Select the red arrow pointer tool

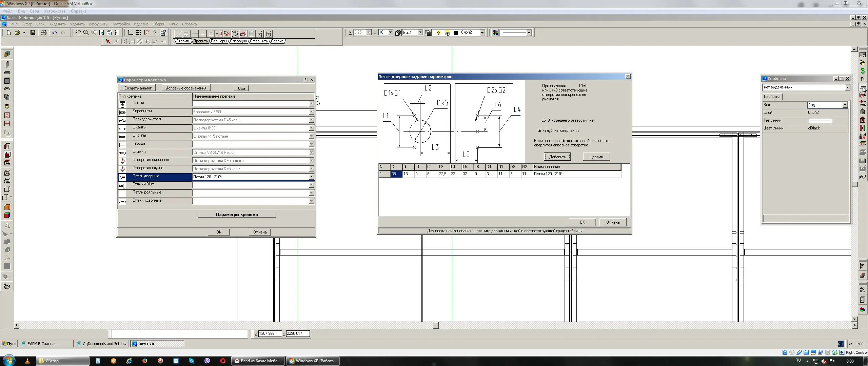[x=108, y=41]
